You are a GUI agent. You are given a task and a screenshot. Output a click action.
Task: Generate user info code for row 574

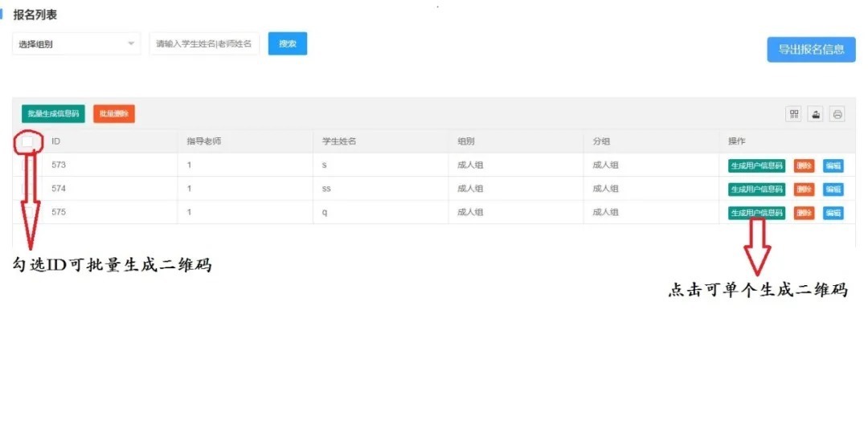(756, 190)
